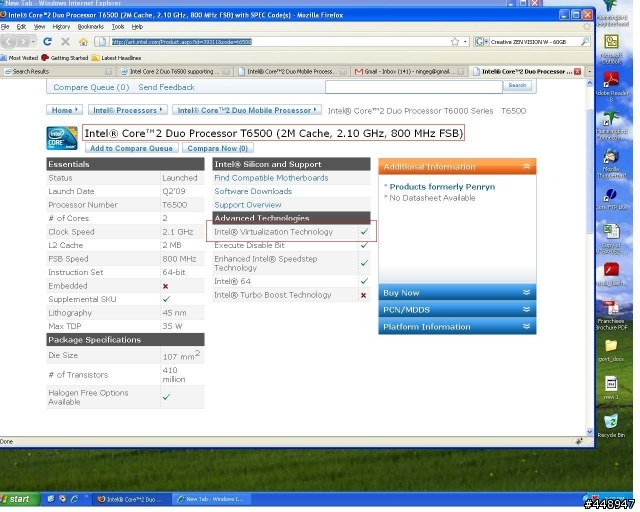Expand the Buy Now section
The image size is (640, 512).
pyautogui.click(x=457, y=292)
